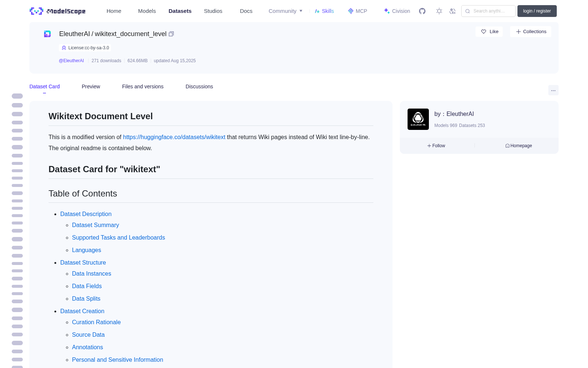This screenshot has width=588, height=368.
Task: Switch language with the translate icon
Action: tap(453, 11)
